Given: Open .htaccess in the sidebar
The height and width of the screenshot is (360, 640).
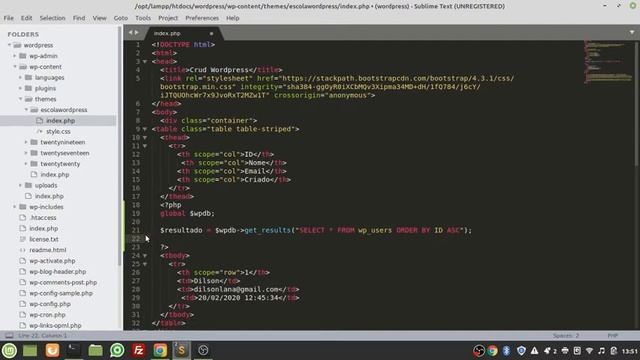Looking at the screenshot, I should pyautogui.click(x=43, y=218).
